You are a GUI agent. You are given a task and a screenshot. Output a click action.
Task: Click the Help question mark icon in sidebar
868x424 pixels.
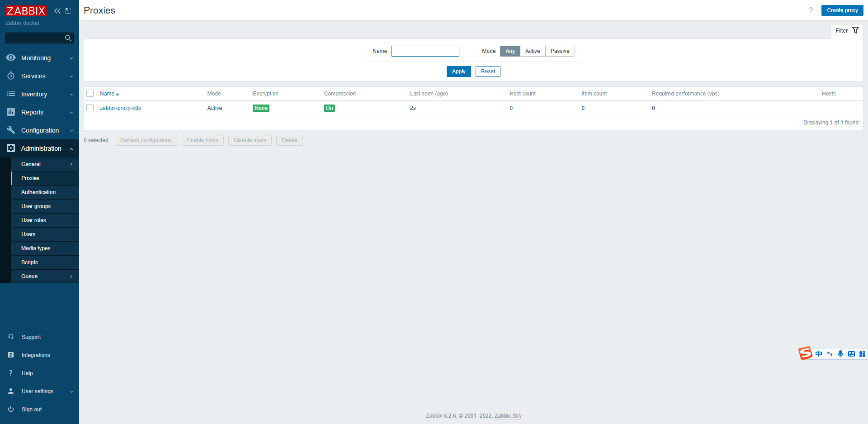[11, 373]
